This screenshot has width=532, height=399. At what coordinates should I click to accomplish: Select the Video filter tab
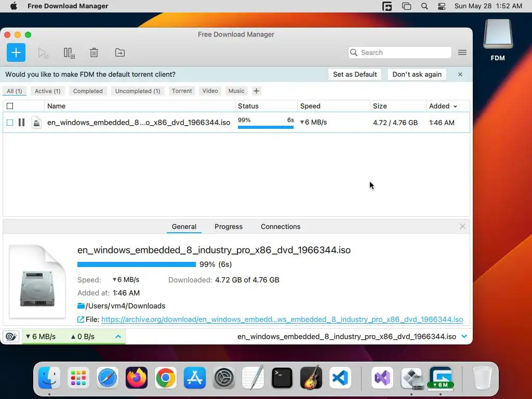[x=210, y=91]
